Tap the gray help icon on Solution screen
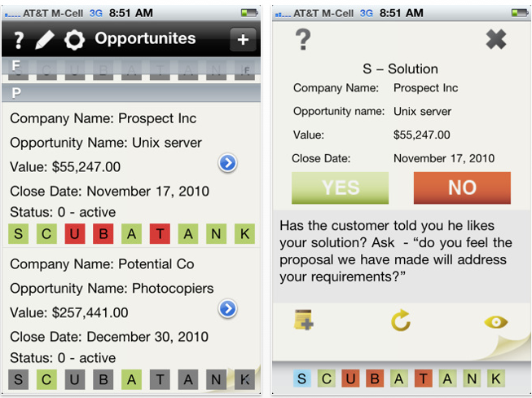Screen dimensions: 532x398 (303, 39)
